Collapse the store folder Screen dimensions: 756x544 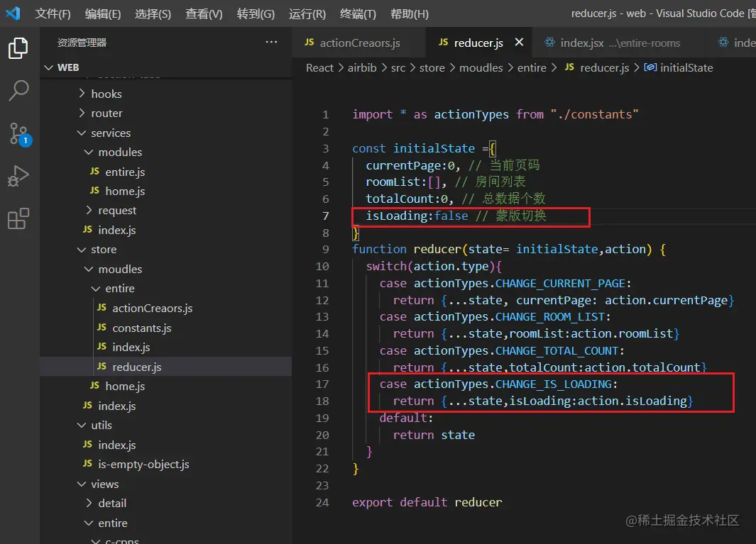point(82,249)
